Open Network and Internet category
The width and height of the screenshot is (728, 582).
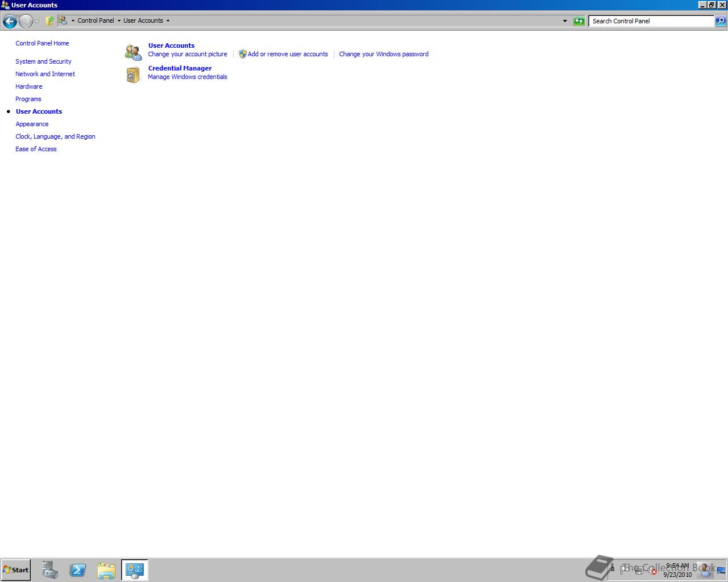45,74
